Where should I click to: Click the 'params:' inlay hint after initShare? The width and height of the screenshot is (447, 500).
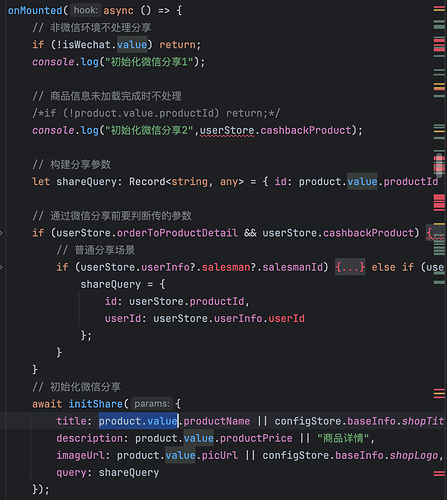click(152, 404)
